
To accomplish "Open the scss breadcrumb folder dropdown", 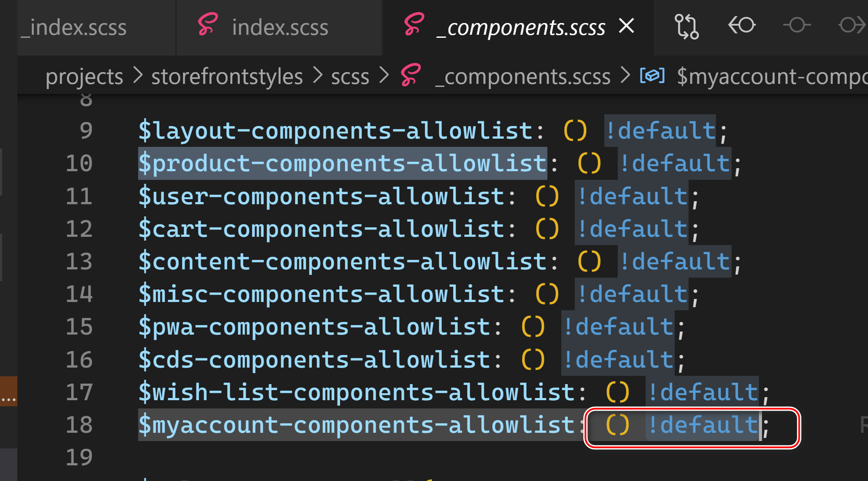I will coord(350,76).
